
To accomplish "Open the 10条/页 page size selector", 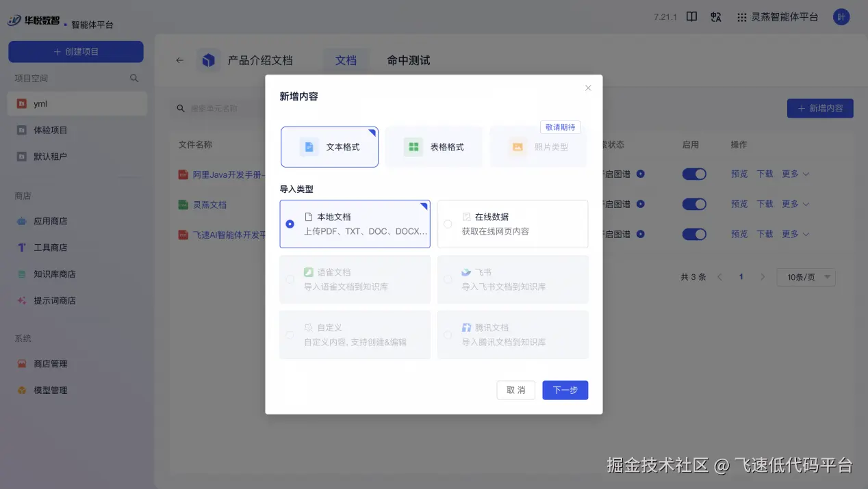I will click(806, 277).
